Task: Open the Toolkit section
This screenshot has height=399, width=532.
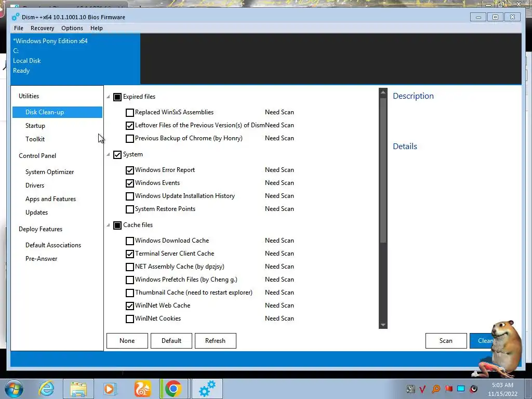Action: pos(35,139)
